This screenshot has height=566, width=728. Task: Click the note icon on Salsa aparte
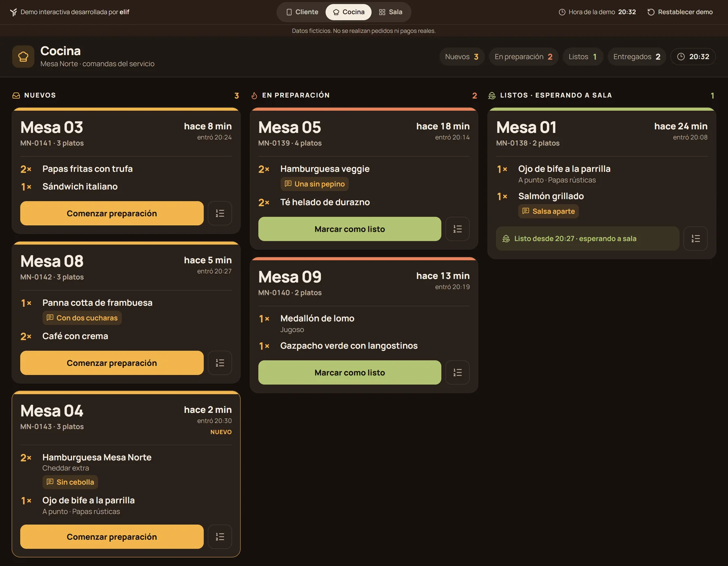(x=526, y=211)
